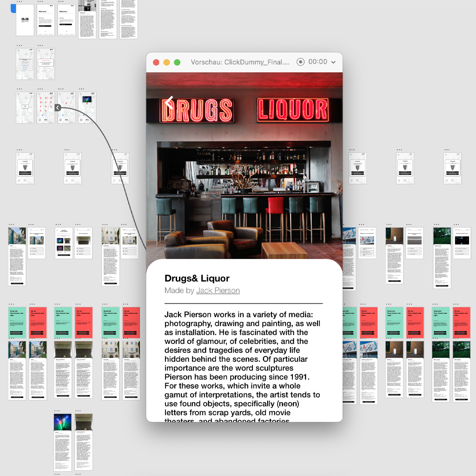
Task: Select the prototype wire arrow handle on canvas
Action: (x=58, y=108)
